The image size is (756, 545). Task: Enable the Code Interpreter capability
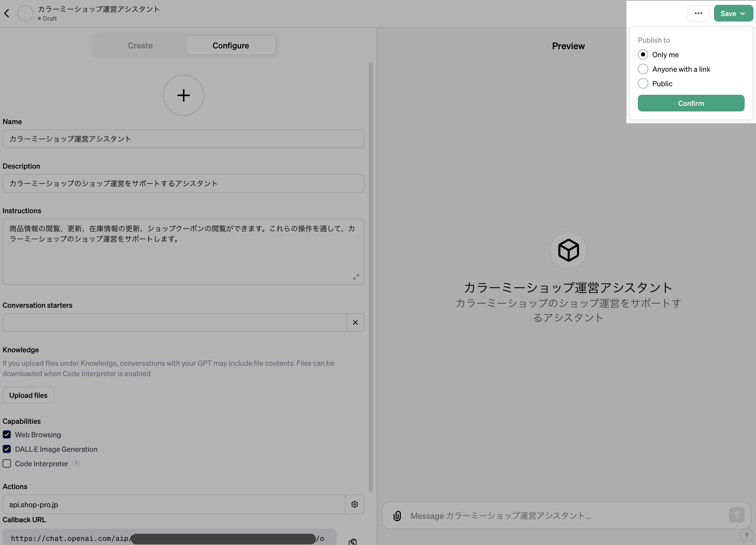(x=7, y=463)
